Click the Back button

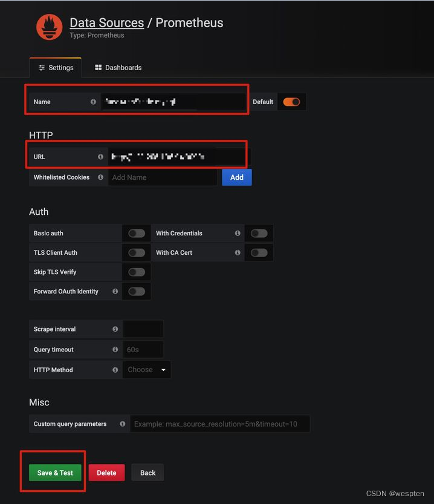(147, 473)
